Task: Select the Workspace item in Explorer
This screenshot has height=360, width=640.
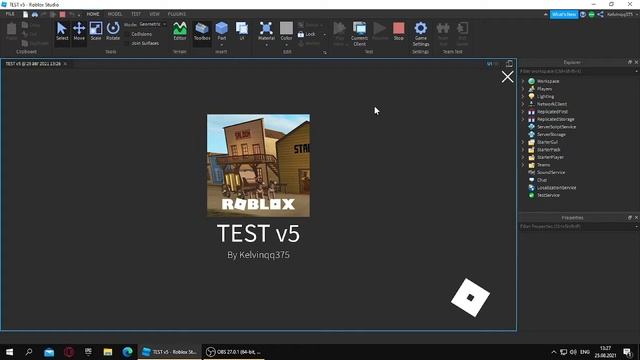Action: point(548,81)
